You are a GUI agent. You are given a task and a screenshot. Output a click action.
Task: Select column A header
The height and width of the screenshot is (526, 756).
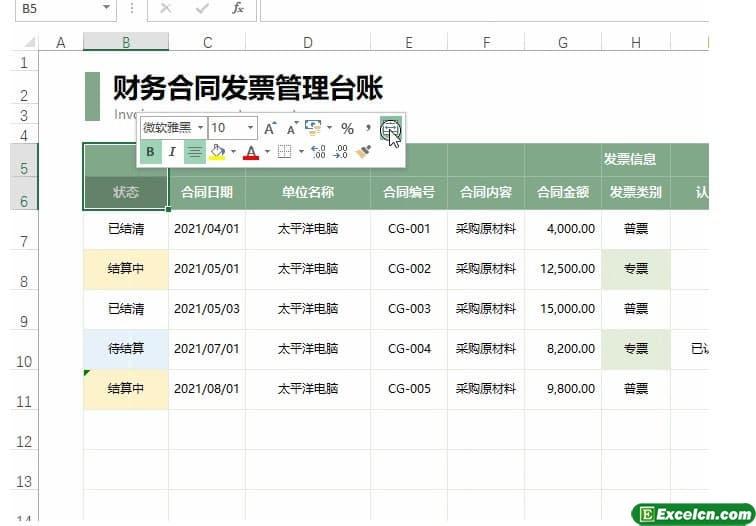click(61, 42)
